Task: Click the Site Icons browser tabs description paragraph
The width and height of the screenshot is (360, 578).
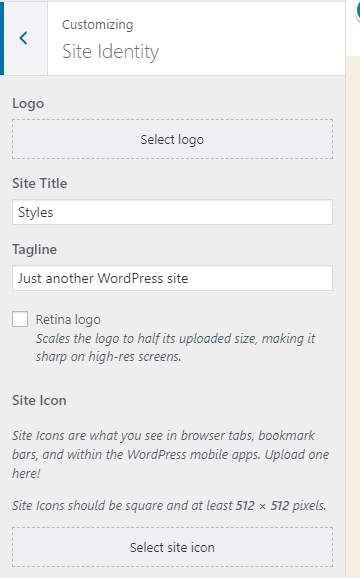Action: (x=171, y=454)
